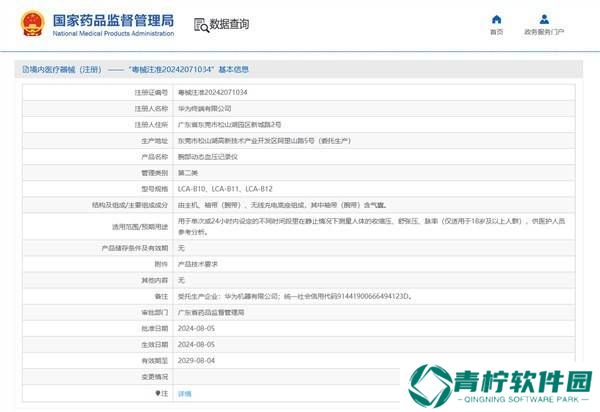600x412 pixels.
Task: Select 2024-08-05 in 批准日期 row
Action: [x=196, y=328]
